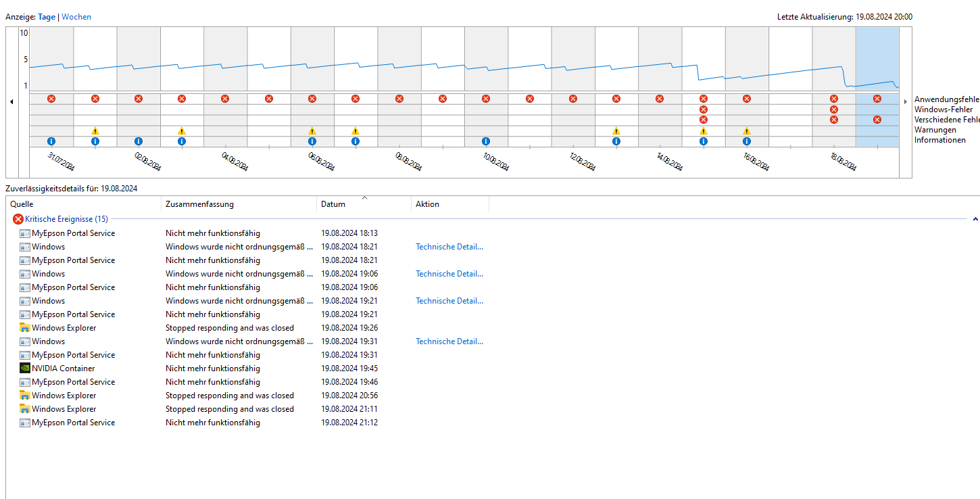Viewport: 980px width, 499px height.
Task: Toggle sort arrow above Datum column
Action: (365, 197)
